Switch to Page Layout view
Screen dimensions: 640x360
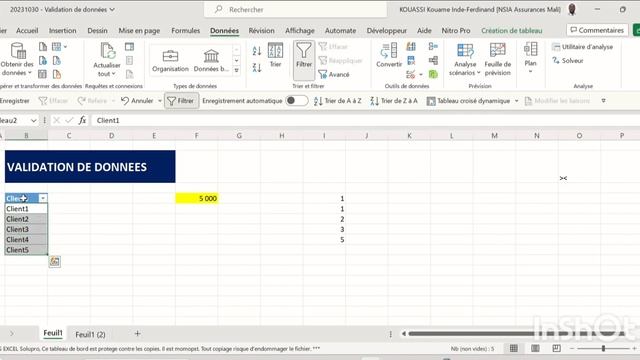[x=535, y=348]
